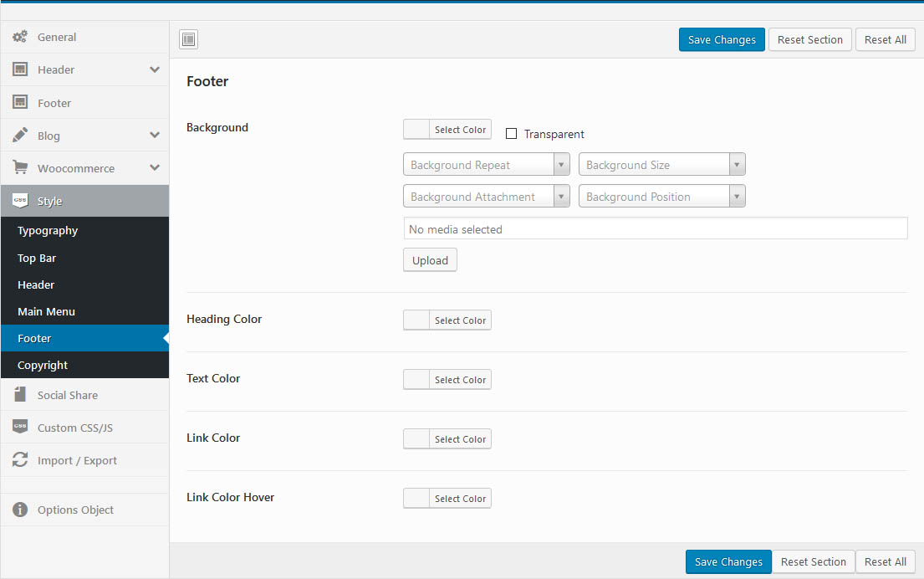Click the Social Share page icon
This screenshot has width=924, height=579.
pyautogui.click(x=20, y=395)
